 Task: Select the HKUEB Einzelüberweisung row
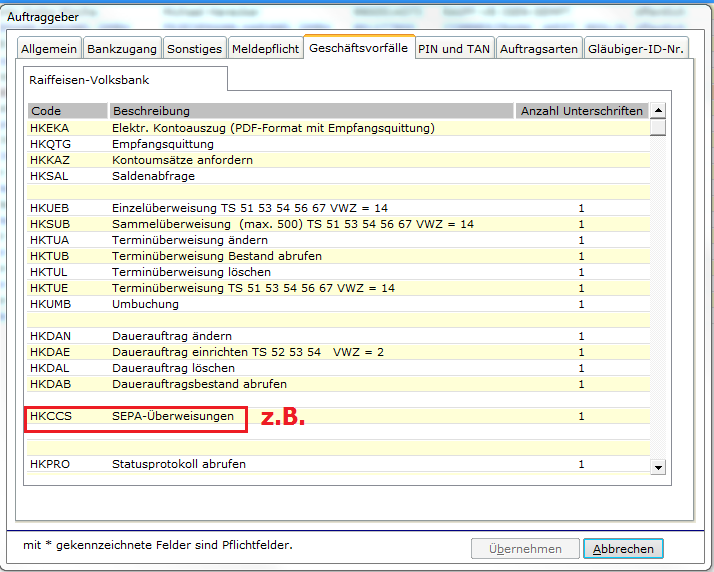tap(338, 208)
